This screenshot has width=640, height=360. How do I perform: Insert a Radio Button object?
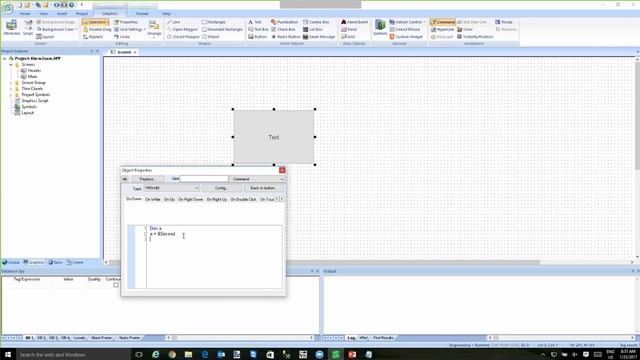(x=286, y=37)
